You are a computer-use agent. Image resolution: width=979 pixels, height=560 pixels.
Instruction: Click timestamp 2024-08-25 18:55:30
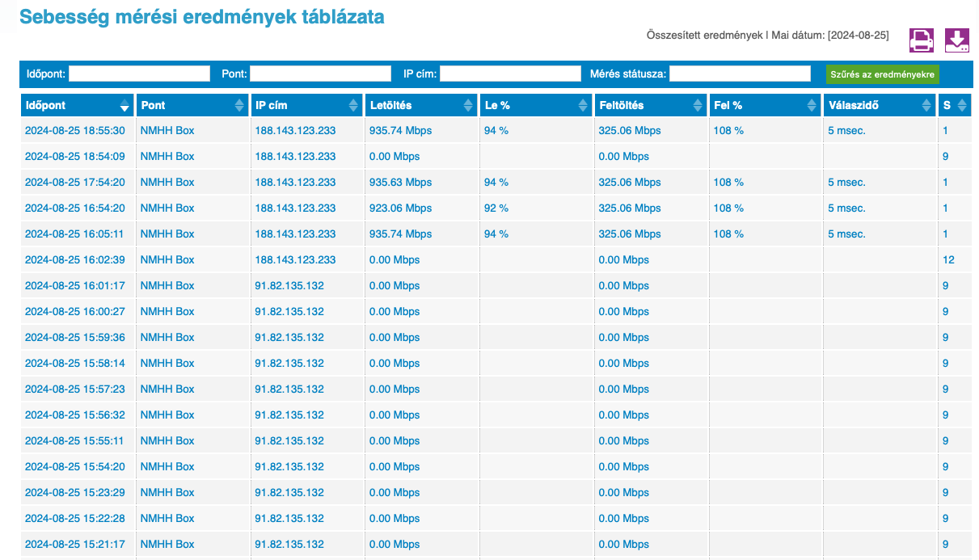(x=75, y=131)
